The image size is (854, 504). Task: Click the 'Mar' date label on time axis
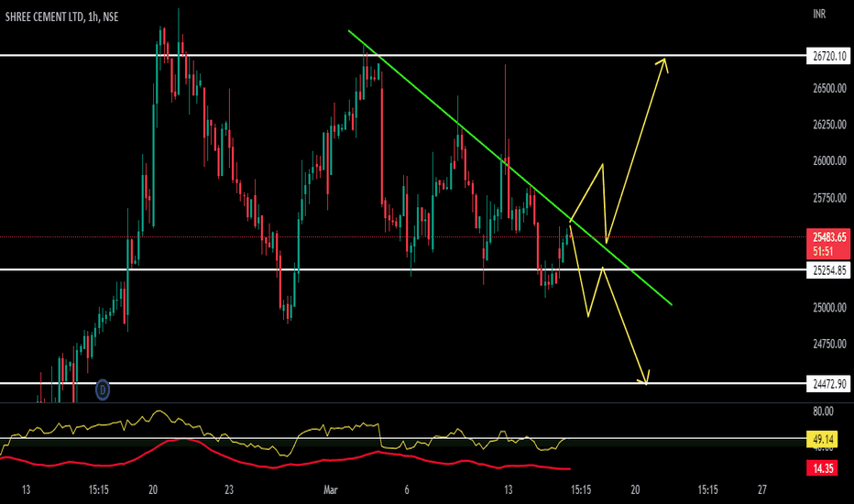coord(330,490)
